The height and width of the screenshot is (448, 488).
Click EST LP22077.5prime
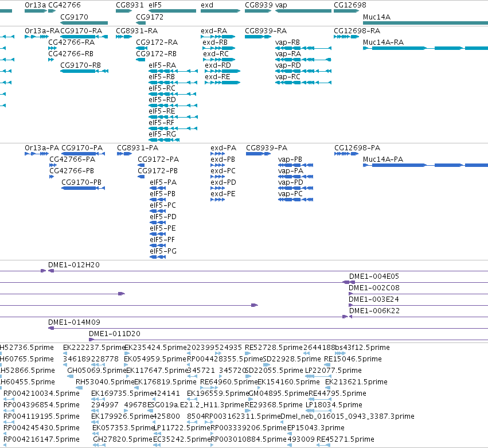(318, 376)
